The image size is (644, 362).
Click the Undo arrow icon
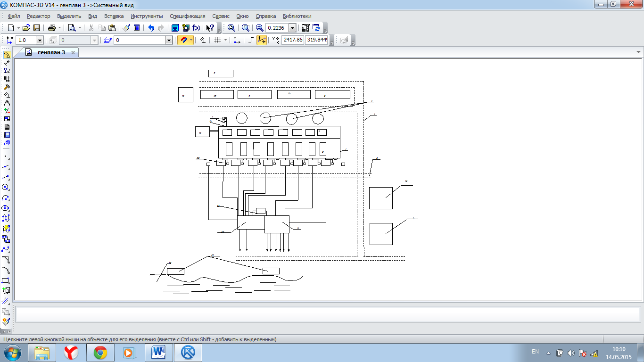coord(151,28)
